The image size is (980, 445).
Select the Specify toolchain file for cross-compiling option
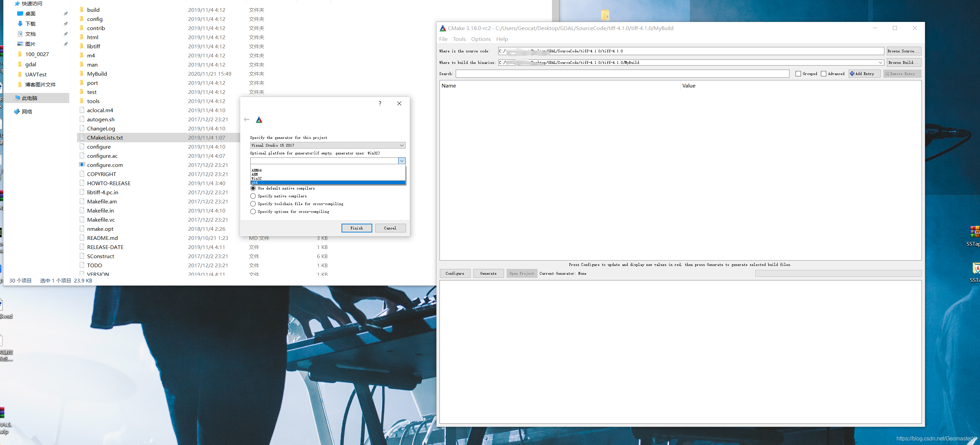253,204
